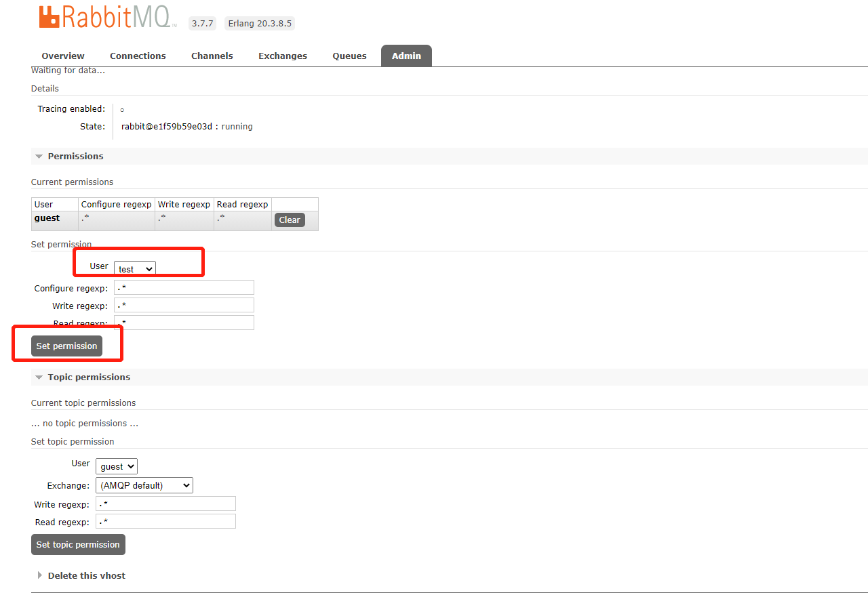Viewport: 868px width, 593px height.
Task: Clear permissions for the guest user
Action: (290, 220)
